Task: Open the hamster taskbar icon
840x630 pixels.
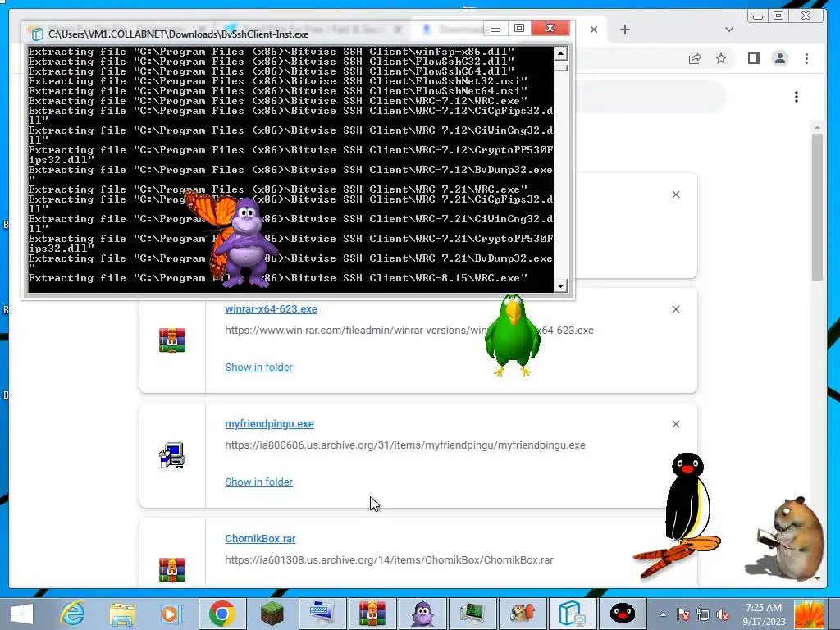Action: tap(523, 613)
